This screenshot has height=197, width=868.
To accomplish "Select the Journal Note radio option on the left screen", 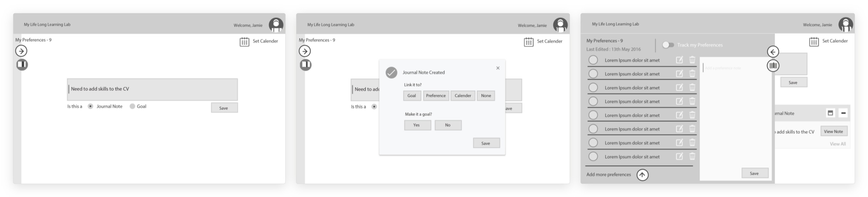I will pos(90,106).
